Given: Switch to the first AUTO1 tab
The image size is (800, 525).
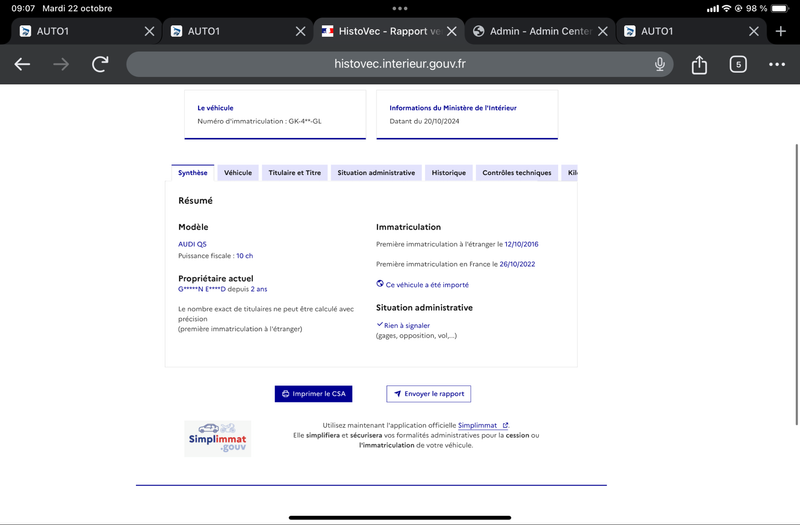Looking at the screenshot, I should coord(86,31).
